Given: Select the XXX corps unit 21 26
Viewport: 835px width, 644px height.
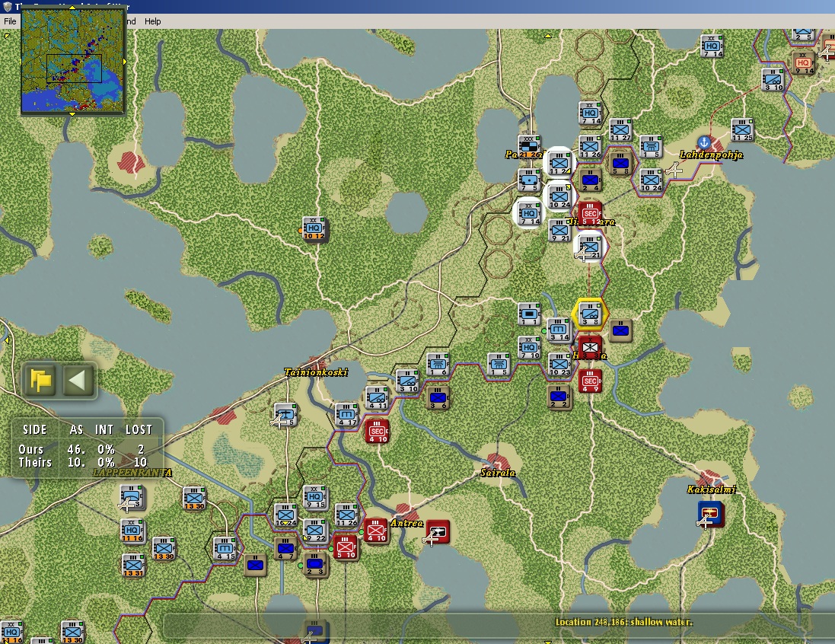Looking at the screenshot, I should [x=529, y=147].
